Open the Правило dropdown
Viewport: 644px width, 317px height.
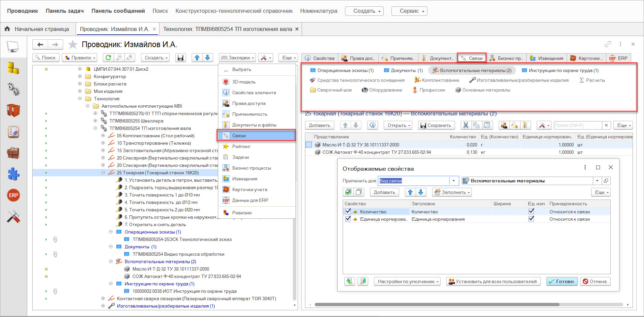(79, 58)
